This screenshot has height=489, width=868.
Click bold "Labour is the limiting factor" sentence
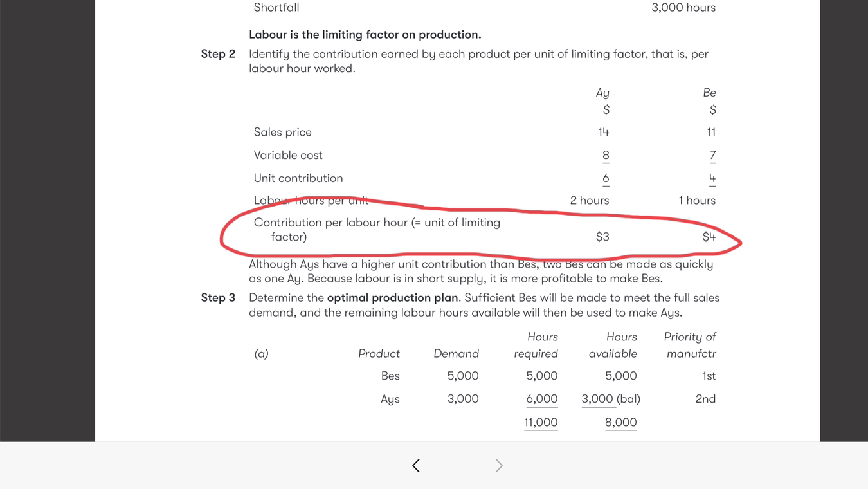pos(365,35)
